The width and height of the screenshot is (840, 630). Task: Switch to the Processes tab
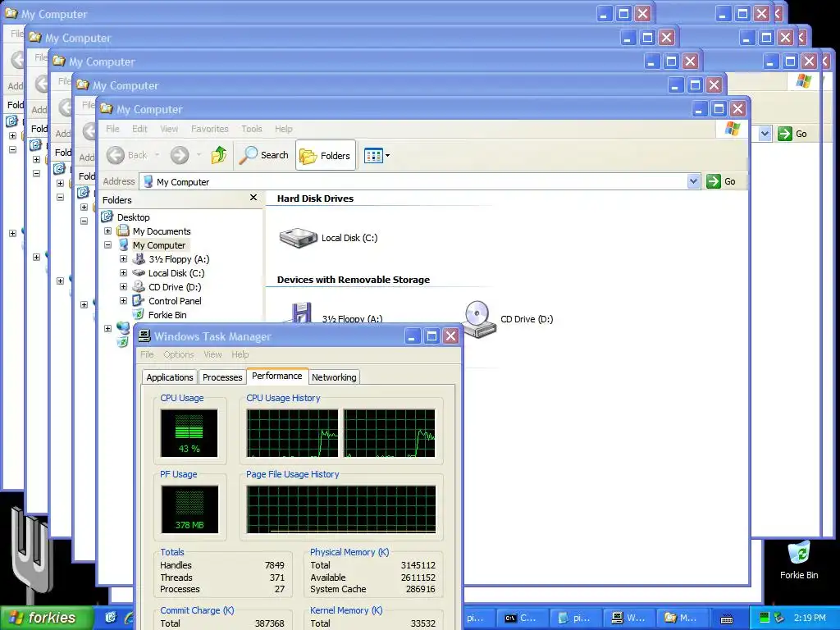click(x=222, y=377)
